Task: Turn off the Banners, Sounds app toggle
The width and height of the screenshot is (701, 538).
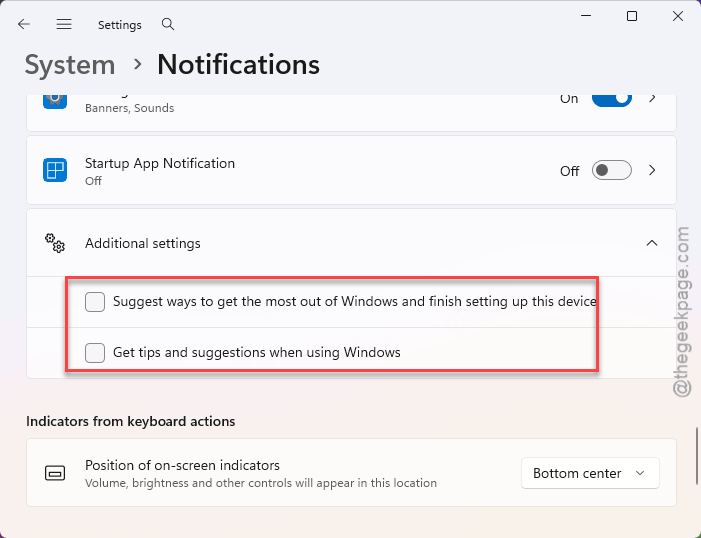Action: (612, 100)
